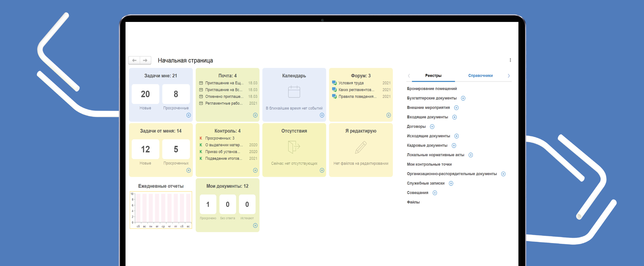
Task: Open the three-dot options menu
Action: pos(510,60)
